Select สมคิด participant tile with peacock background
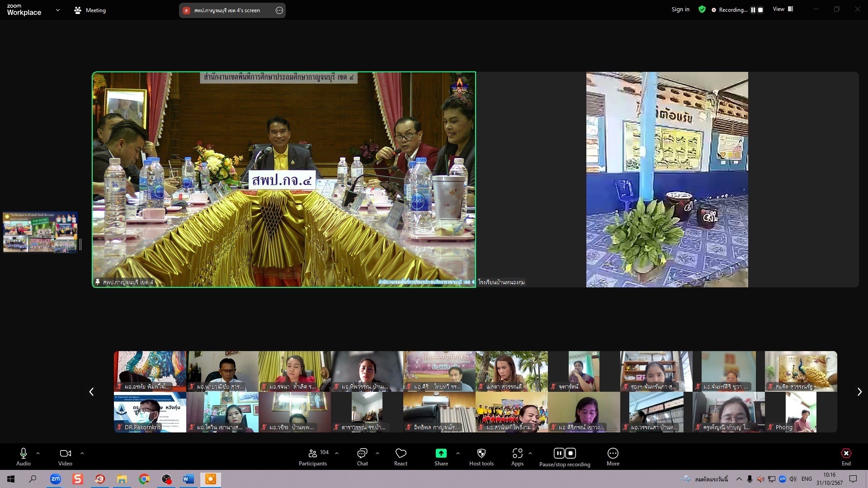The width and height of the screenshot is (868, 488). [x=801, y=371]
